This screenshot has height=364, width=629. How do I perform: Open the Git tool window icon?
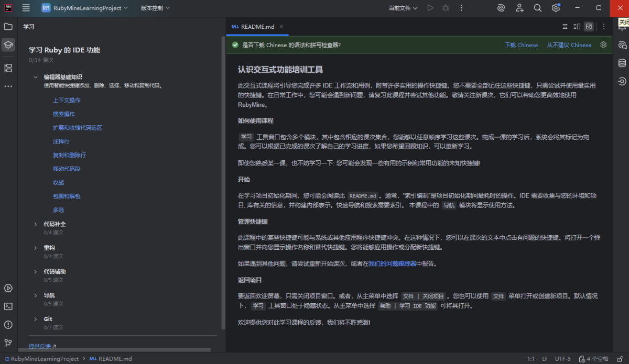click(x=8, y=343)
